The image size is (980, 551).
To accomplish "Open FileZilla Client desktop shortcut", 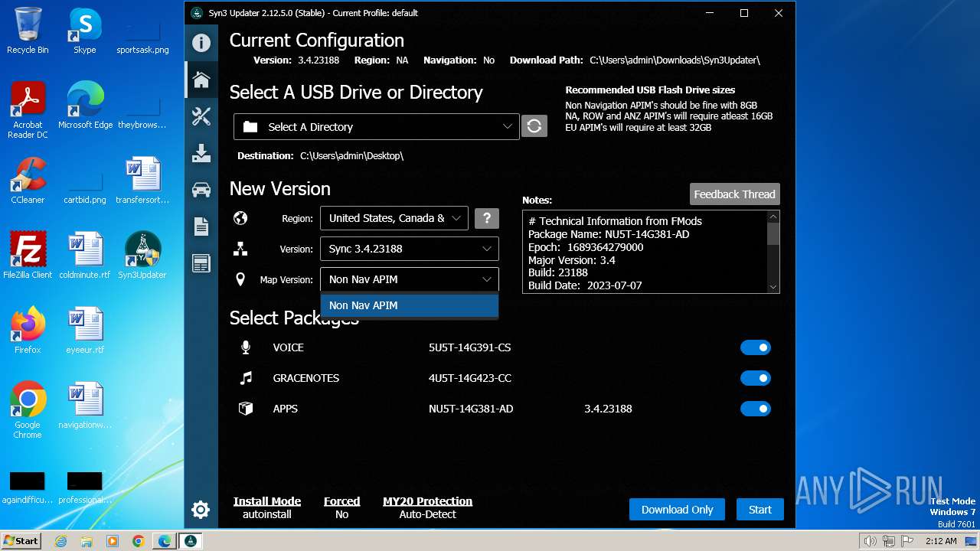I will tap(28, 256).
